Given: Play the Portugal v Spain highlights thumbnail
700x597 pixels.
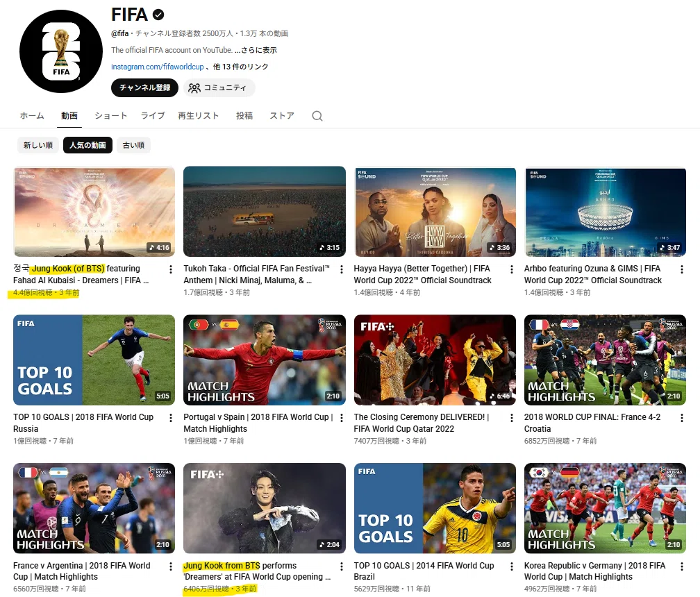Looking at the screenshot, I should [265, 360].
